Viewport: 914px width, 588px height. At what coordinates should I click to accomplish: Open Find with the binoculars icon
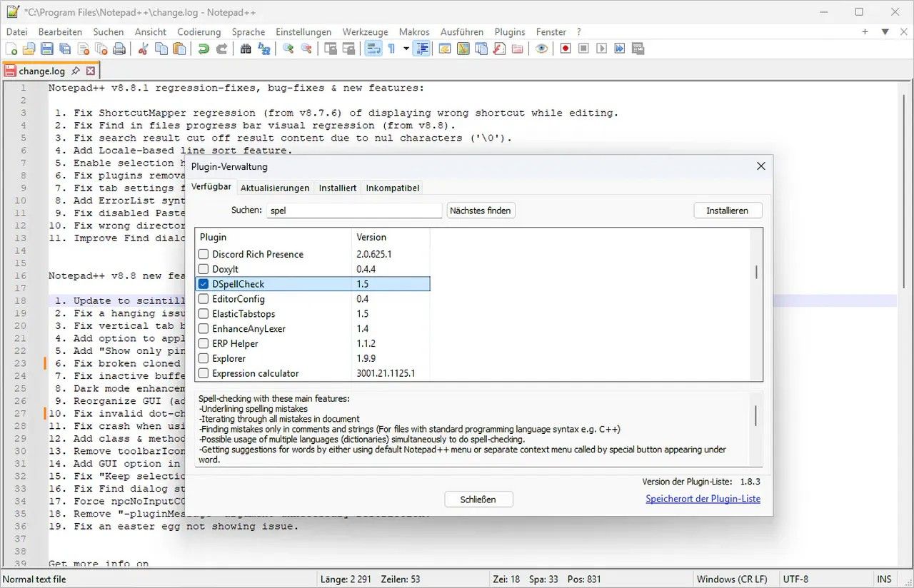click(x=246, y=49)
